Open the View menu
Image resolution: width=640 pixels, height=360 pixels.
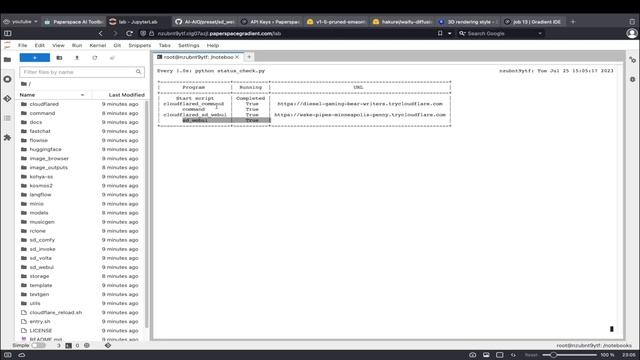pyautogui.click(x=58, y=45)
